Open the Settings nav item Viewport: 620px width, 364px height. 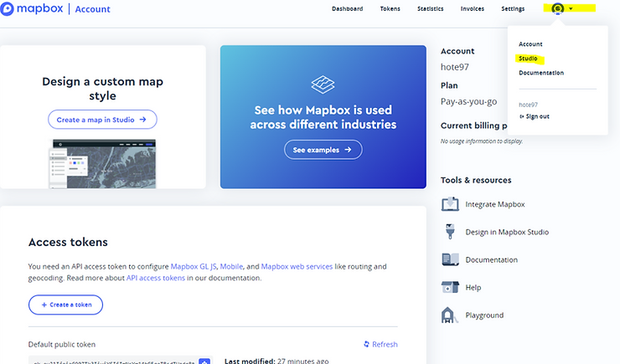[513, 8]
